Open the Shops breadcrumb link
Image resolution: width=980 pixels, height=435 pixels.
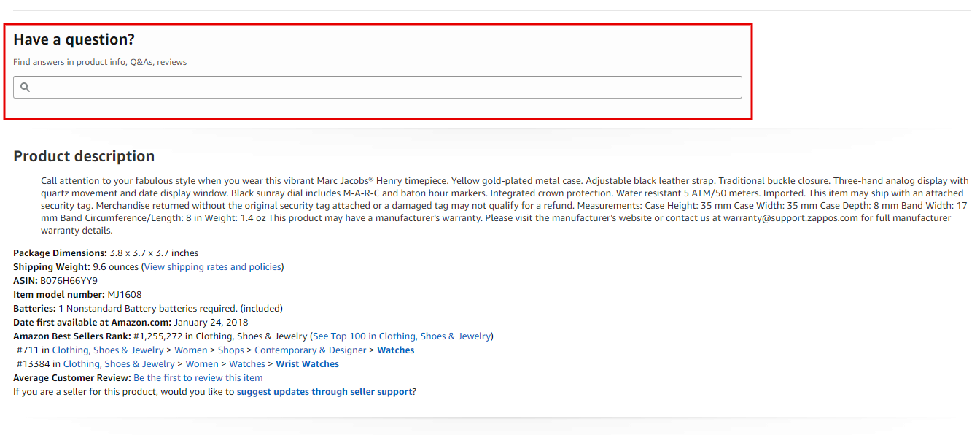tap(231, 350)
